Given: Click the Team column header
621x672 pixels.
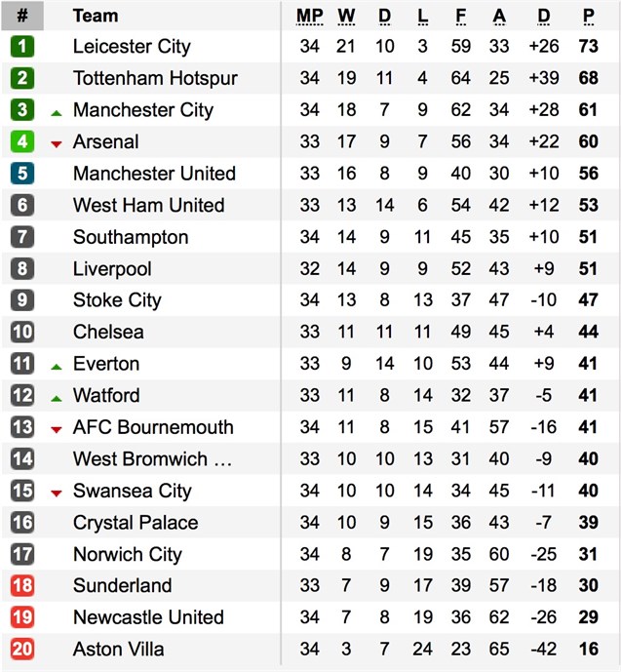Looking at the screenshot, I should click(x=96, y=16).
